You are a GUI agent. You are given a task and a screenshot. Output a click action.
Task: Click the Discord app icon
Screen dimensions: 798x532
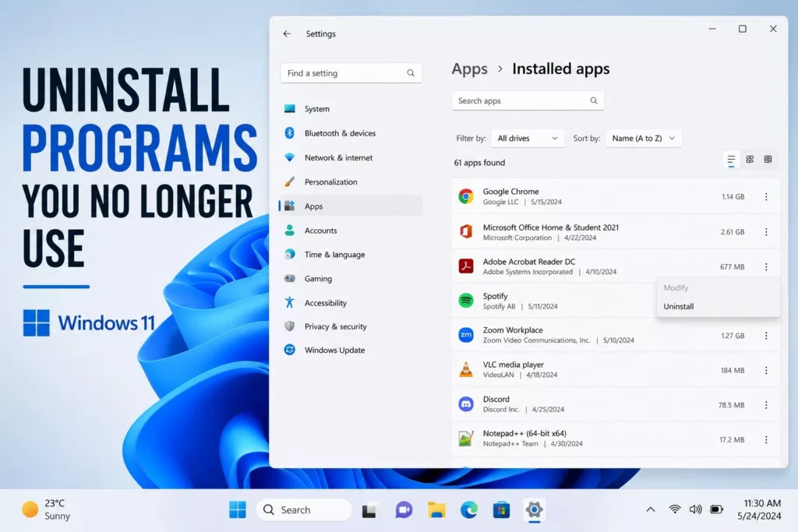(466, 403)
